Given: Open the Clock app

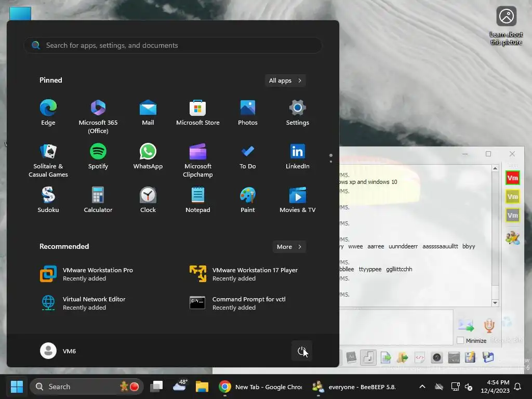Looking at the screenshot, I should (x=148, y=200).
